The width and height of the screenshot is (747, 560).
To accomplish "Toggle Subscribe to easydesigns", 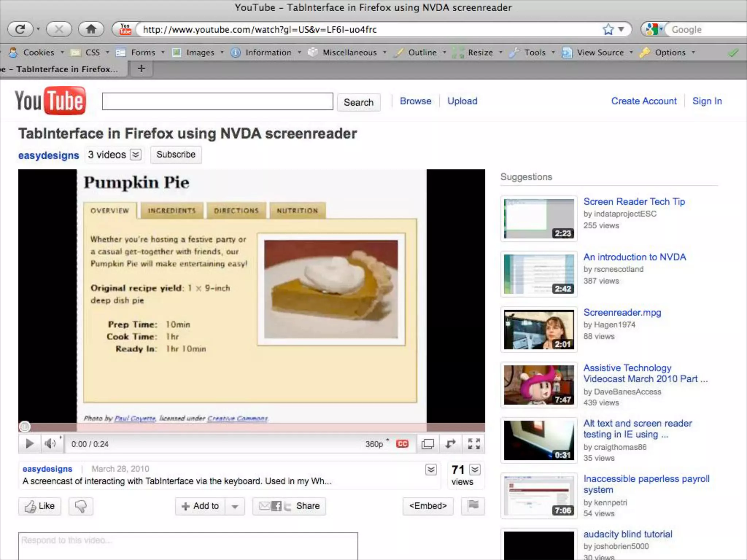I will point(176,155).
